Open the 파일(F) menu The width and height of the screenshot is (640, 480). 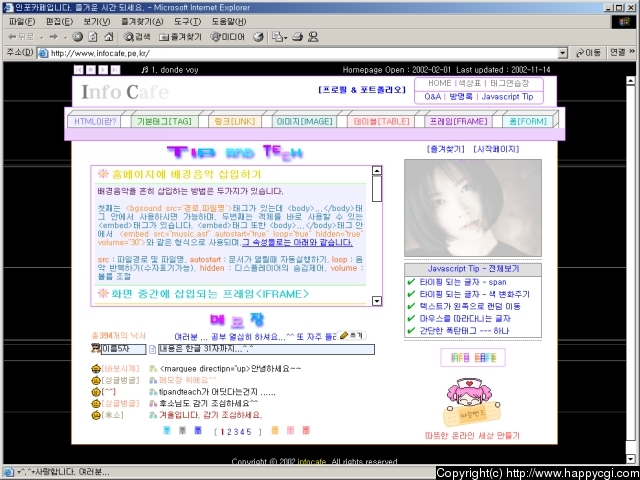pyautogui.click(x=22, y=22)
